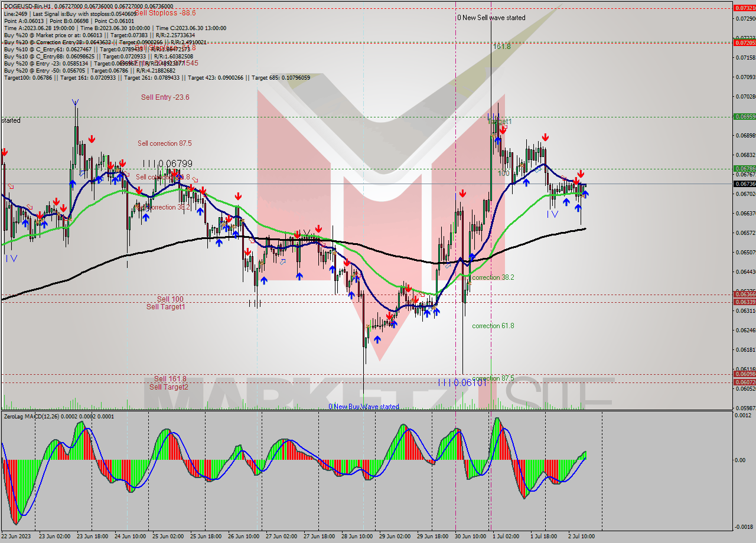Image resolution: width=756 pixels, height=543 pixels.
Task: Click the '2 Jul 10:00' time label
Action: coord(582,537)
